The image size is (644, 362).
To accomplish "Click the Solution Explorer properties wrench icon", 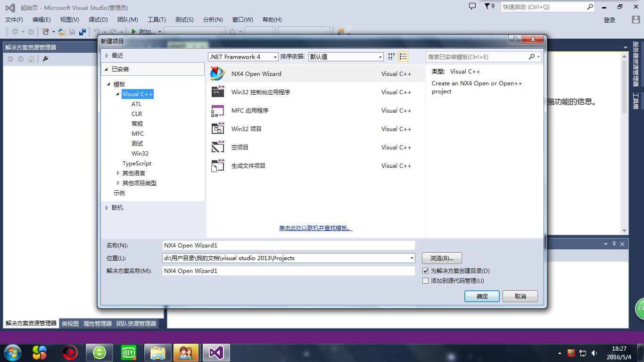I will (x=46, y=59).
